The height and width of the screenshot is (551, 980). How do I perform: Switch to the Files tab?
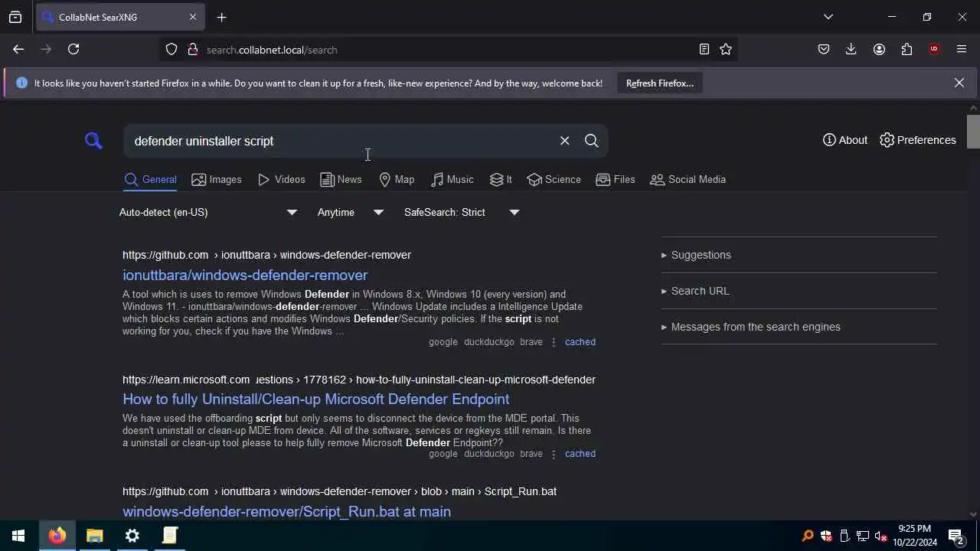pos(616,180)
